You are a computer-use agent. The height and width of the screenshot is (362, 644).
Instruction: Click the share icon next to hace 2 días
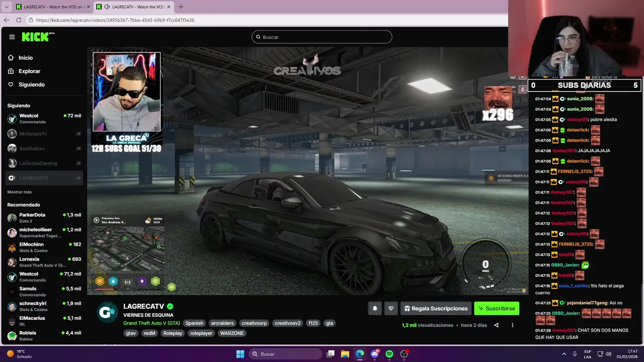(496, 325)
